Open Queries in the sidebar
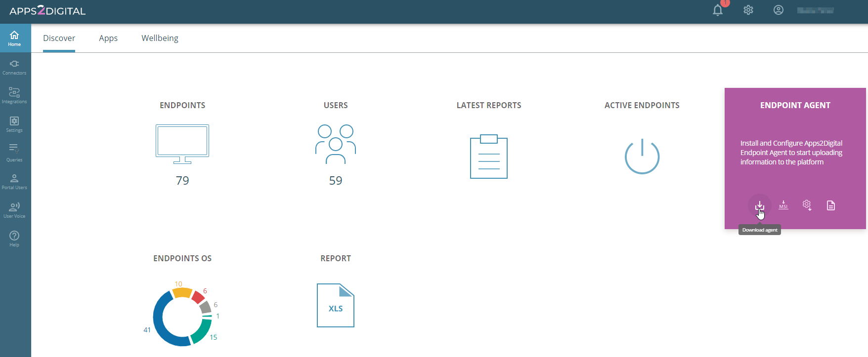 click(x=14, y=153)
